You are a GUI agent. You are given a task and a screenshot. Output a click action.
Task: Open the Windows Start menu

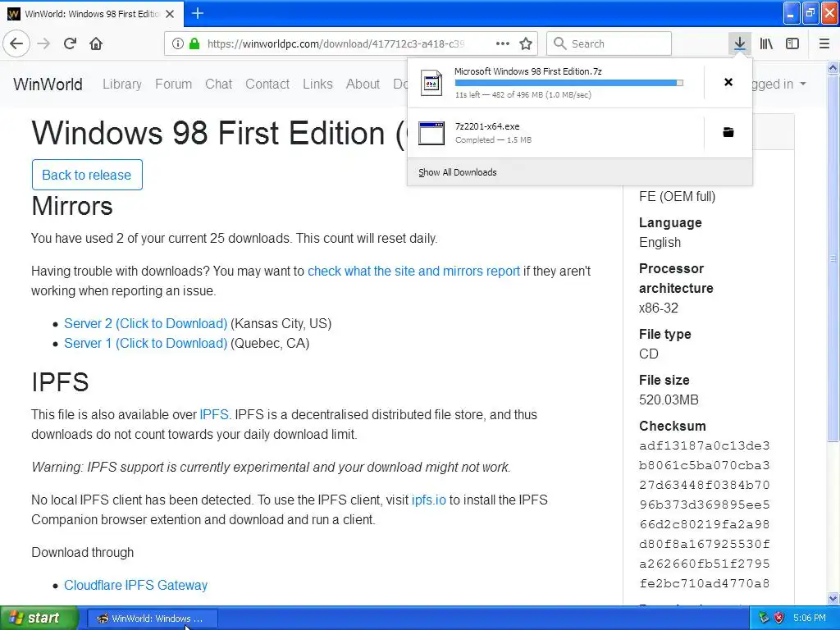click(x=39, y=618)
